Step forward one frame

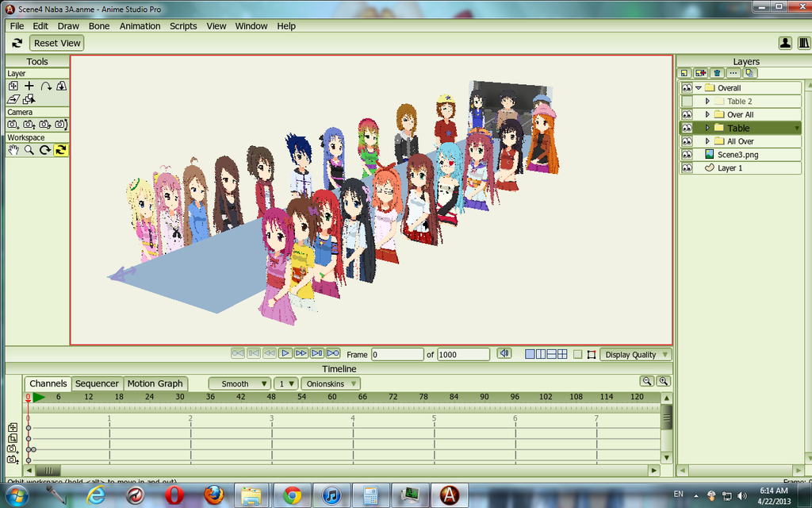[x=301, y=353]
